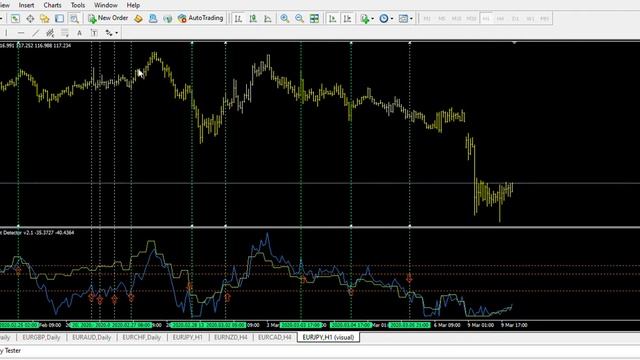Tile chart windows icon

pyautogui.click(x=314, y=18)
